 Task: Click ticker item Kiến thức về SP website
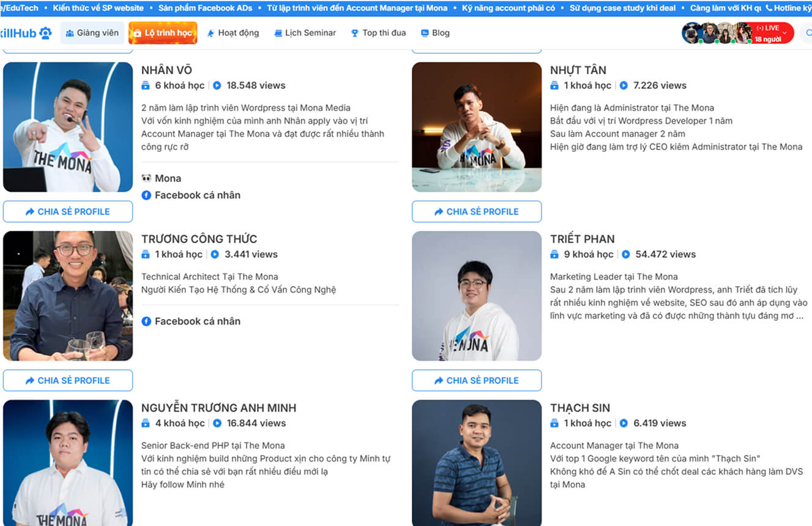click(x=98, y=8)
